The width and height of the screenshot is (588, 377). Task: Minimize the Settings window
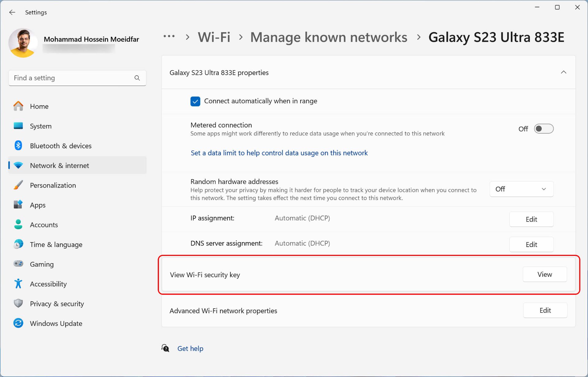pyautogui.click(x=537, y=7)
